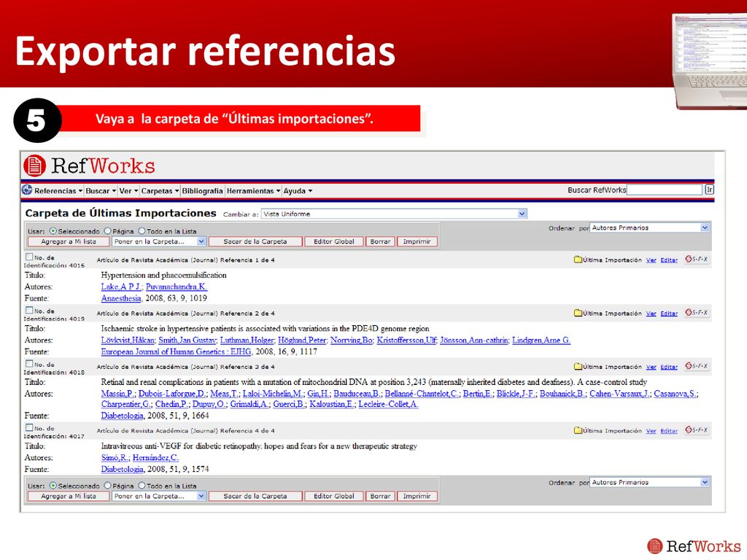Image resolution: width=747 pixels, height=560 pixels.
Task: Open Diabetologia link of 1574 reference
Action: (122, 469)
